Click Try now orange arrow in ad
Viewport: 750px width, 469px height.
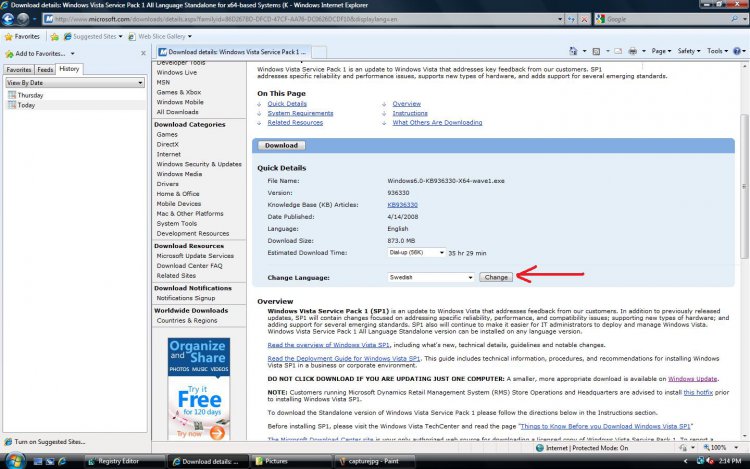217,433
